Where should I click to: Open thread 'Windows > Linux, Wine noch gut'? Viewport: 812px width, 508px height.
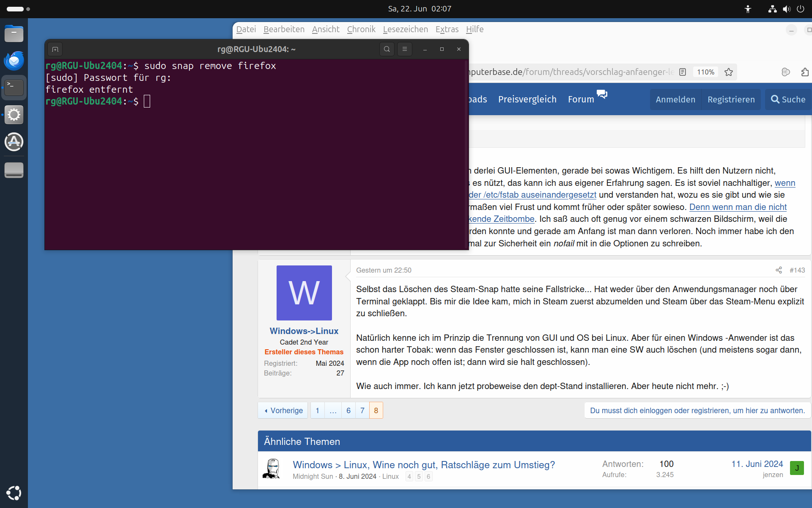423,465
